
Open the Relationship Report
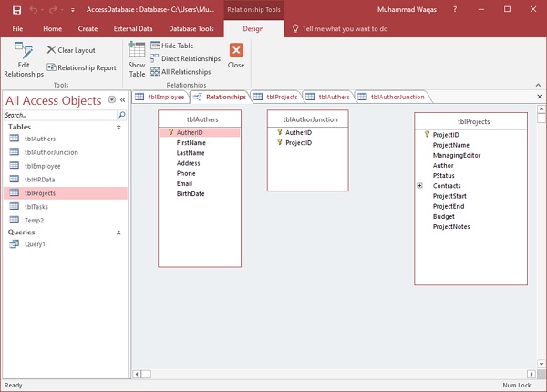(x=81, y=67)
